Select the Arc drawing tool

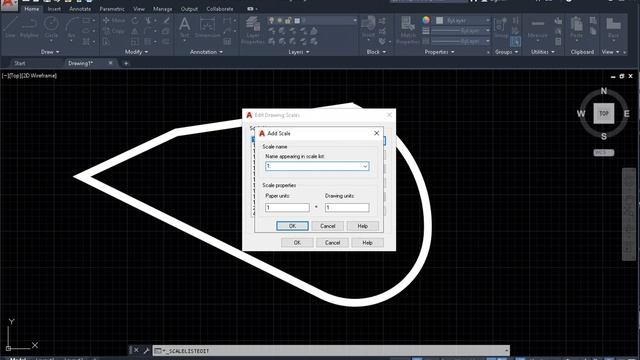pyautogui.click(x=72, y=27)
